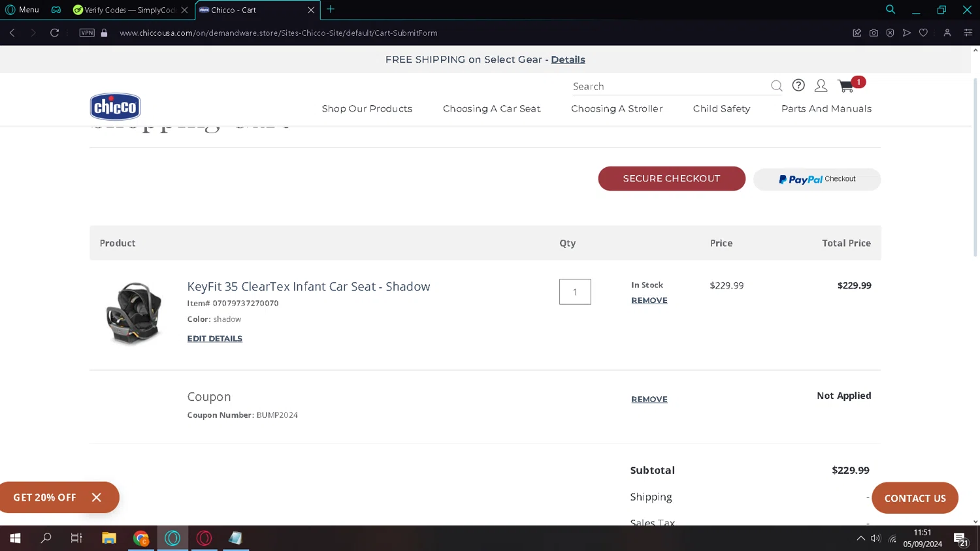Image resolution: width=980 pixels, height=551 pixels.
Task: Go back to previous page
Action: pos(12,33)
